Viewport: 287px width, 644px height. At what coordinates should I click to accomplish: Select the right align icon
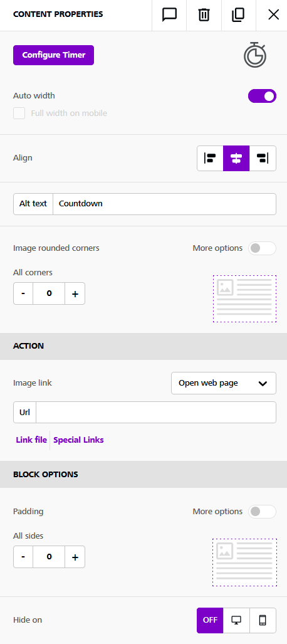pos(263,158)
